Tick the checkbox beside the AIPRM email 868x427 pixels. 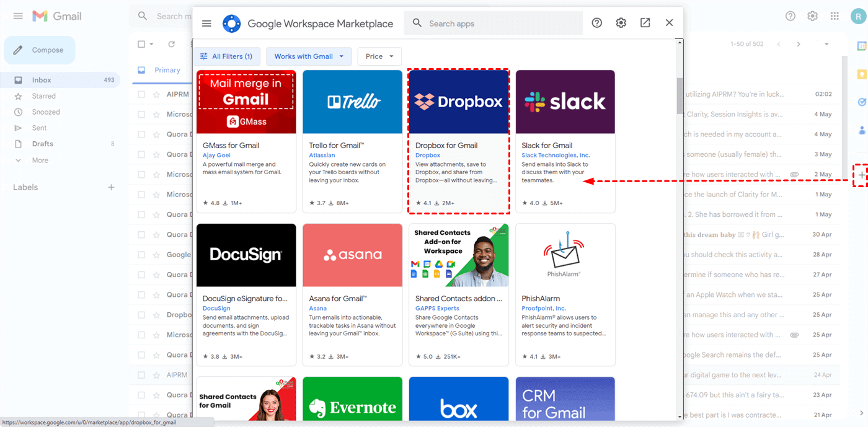(x=141, y=95)
